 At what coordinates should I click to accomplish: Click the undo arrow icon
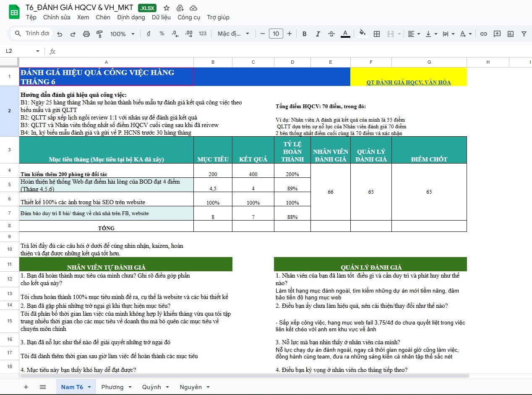click(x=60, y=34)
